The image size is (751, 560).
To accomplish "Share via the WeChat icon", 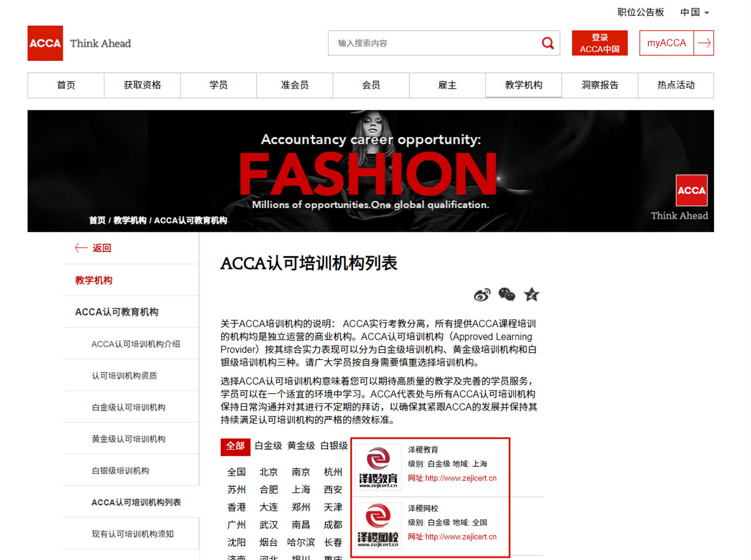I will (506, 294).
